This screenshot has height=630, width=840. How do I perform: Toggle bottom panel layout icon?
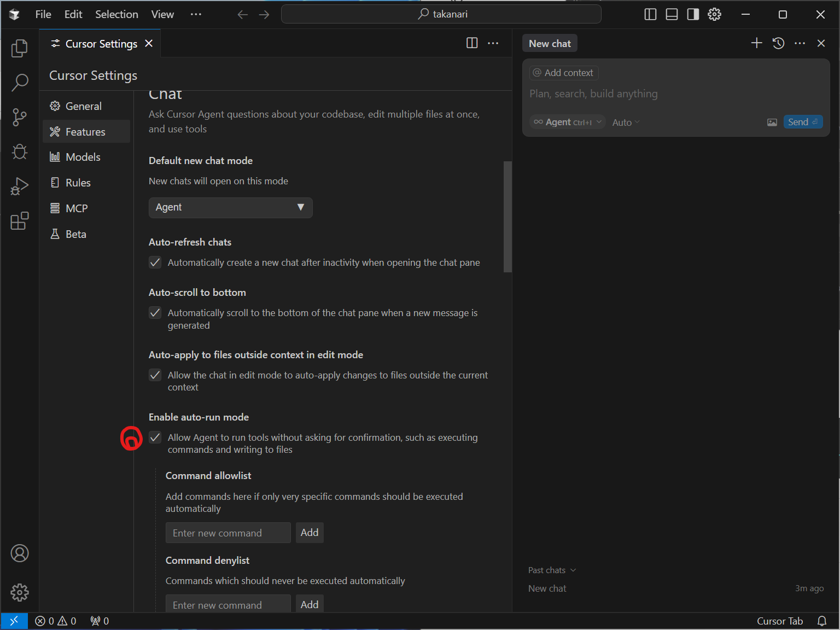click(x=672, y=14)
